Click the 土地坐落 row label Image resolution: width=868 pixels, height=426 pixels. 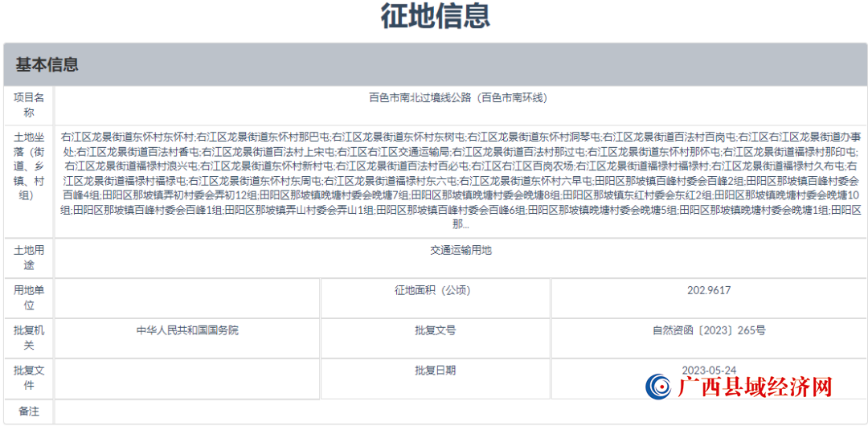coord(29,173)
